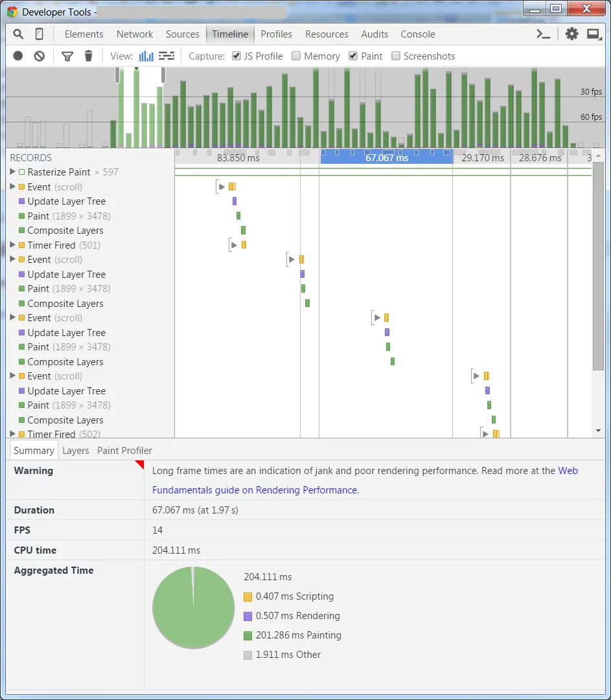611x700 pixels.
Task: Open the filter funnel icon
Action: pos(67,56)
